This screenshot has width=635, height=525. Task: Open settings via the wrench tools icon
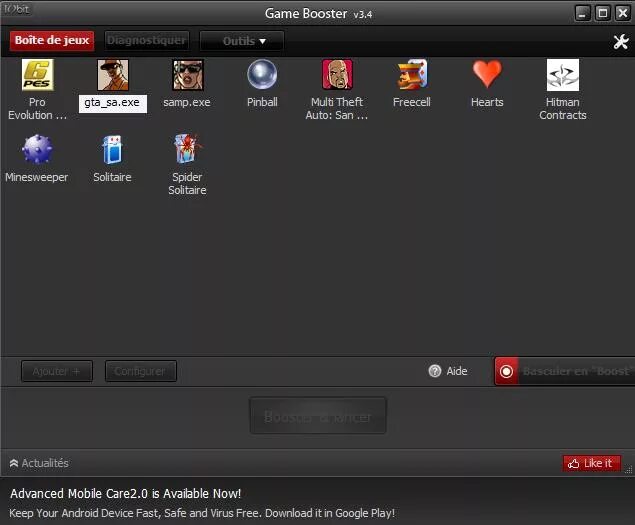(621, 41)
